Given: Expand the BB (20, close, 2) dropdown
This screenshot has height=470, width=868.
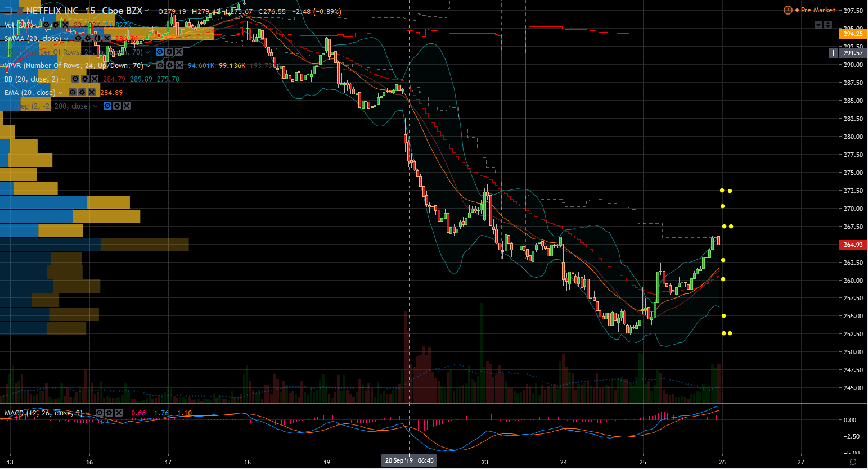Looking at the screenshot, I should [x=64, y=79].
